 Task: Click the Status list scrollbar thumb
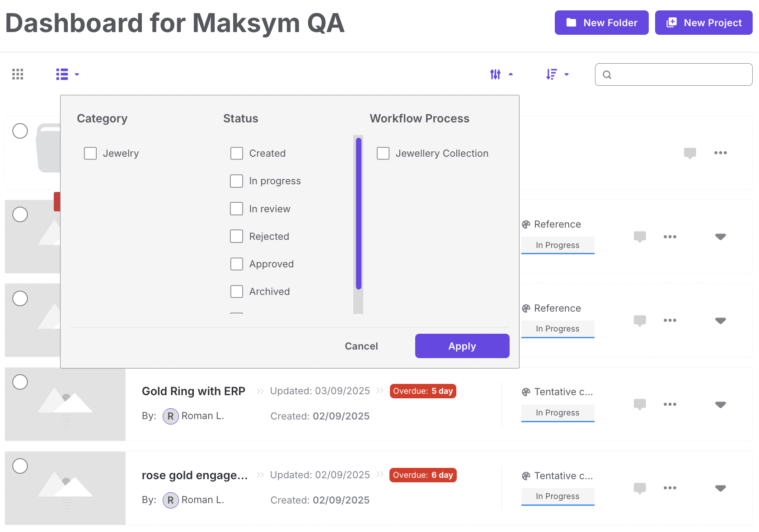click(359, 213)
